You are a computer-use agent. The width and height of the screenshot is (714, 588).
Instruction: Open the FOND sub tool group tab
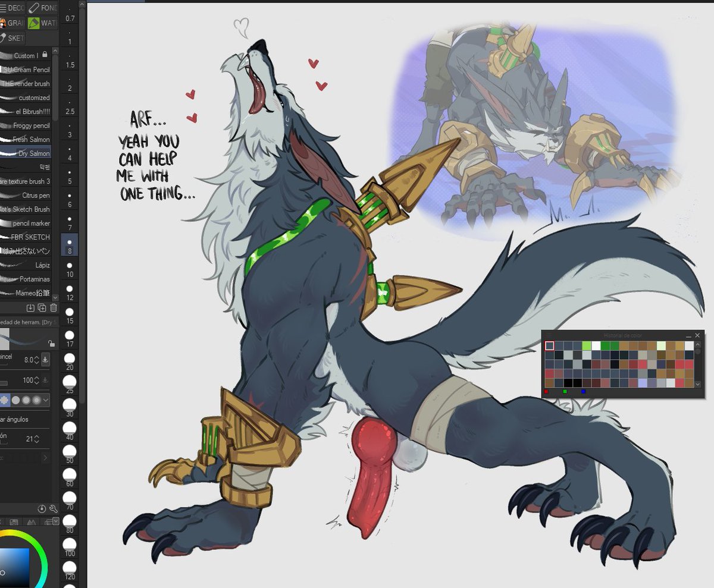[x=43, y=8]
